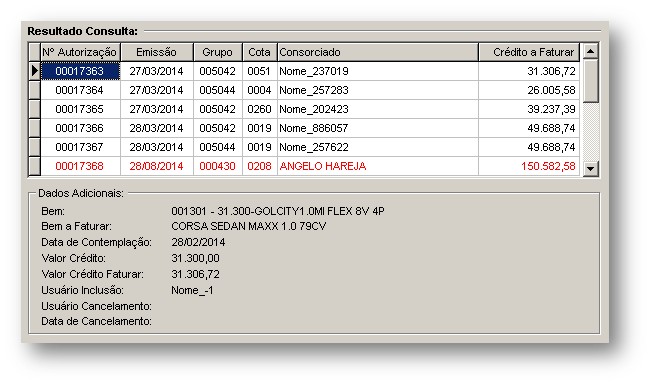Click Data de Contemplação value 28/02/2014
The height and width of the screenshot is (385, 651).
pyautogui.click(x=198, y=242)
